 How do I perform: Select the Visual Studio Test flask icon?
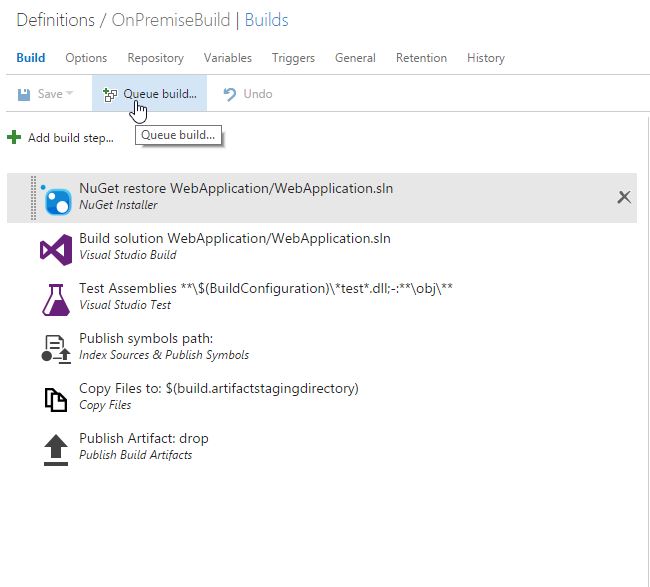click(56, 300)
